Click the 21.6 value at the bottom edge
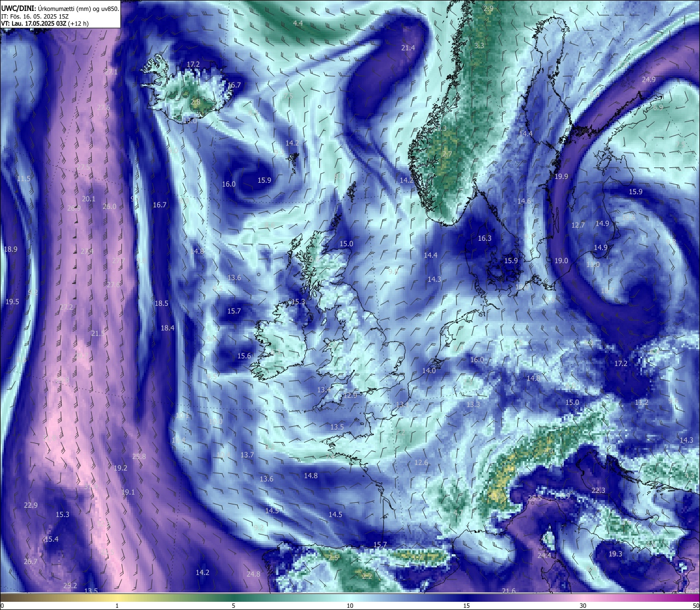The height and width of the screenshot is (610, 700). coord(509,590)
